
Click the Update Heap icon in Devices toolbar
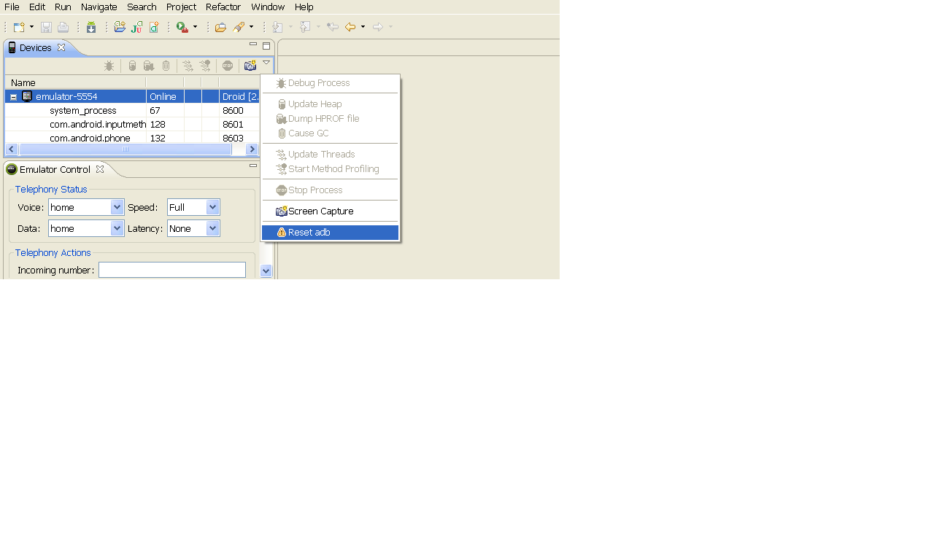pos(132,66)
